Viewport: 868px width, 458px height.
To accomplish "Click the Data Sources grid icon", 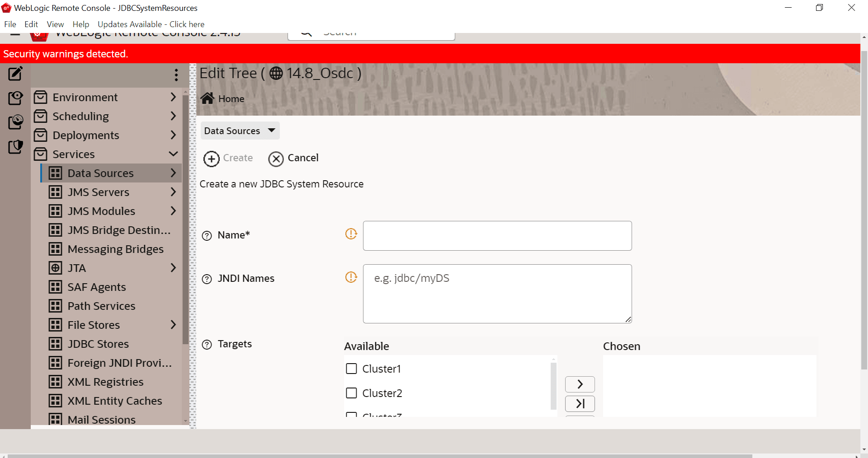I will tap(55, 173).
